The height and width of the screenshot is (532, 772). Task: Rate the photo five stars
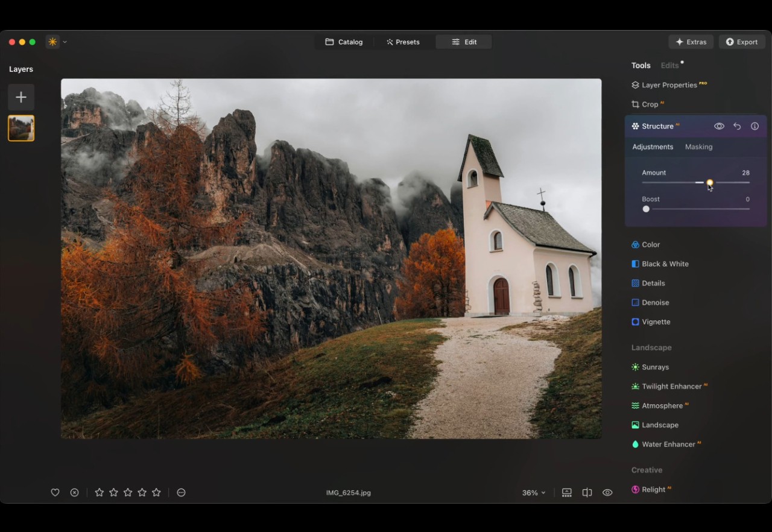pyautogui.click(x=156, y=492)
